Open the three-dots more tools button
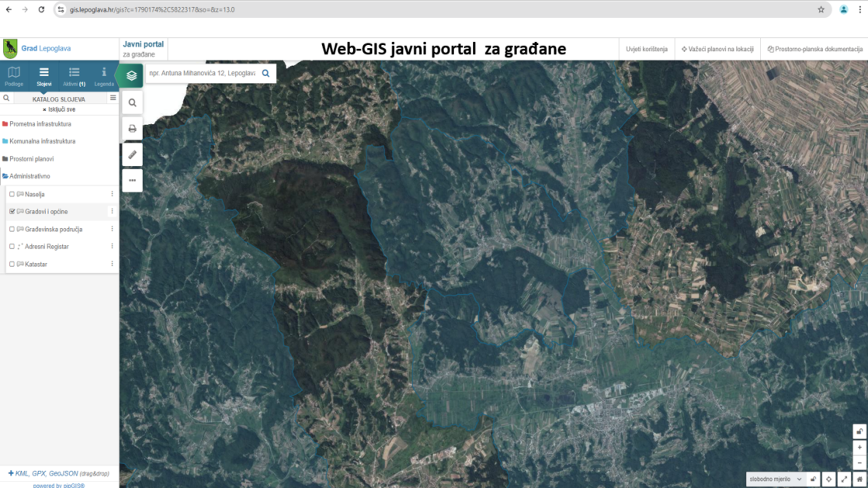 [x=132, y=180]
